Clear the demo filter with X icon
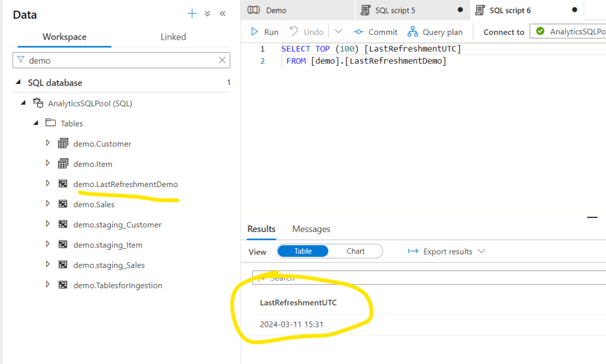Screen dimensions: 606x364 pyautogui.click(x=222, y=60)
